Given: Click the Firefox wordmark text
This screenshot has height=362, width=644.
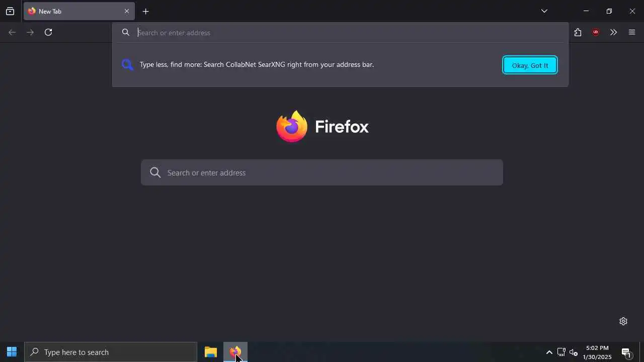Looking at the screenshot, I should tap(342, 127).
